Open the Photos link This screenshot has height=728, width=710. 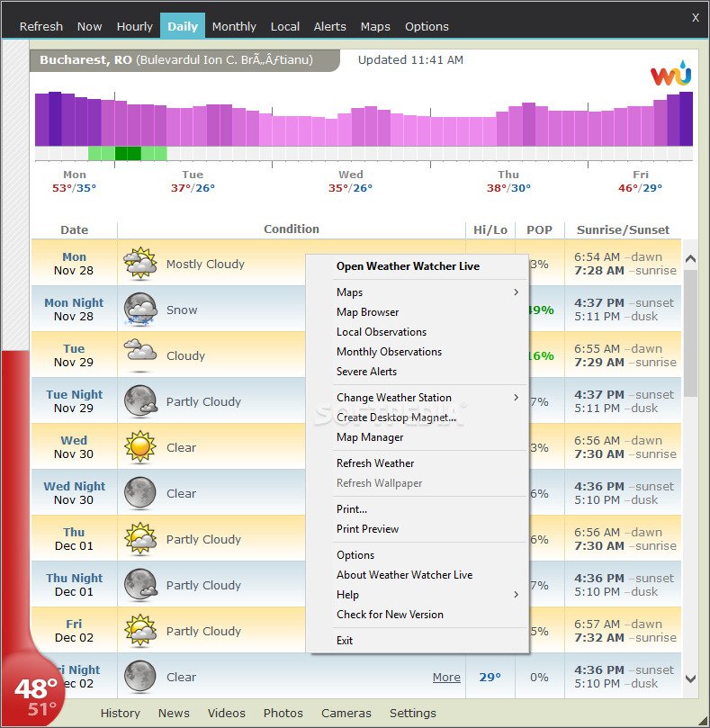click(x=283, y=713)
